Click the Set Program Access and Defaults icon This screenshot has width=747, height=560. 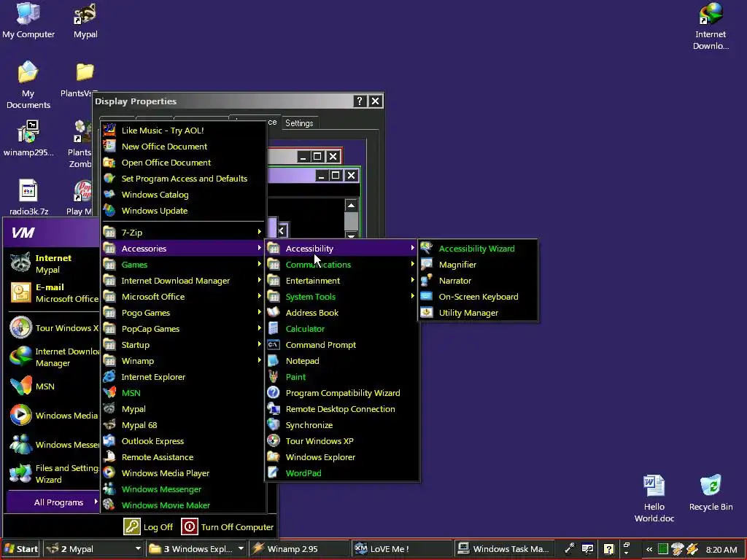(109, 178)
